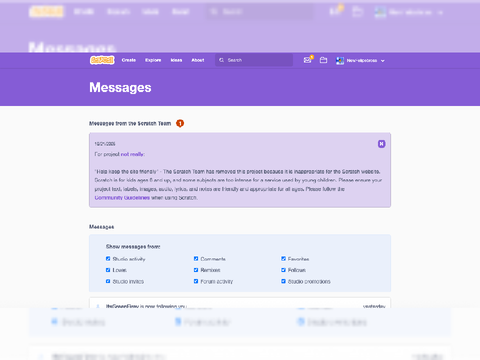Screen dimensions: 480x360
Task: Uncheck the Studio promotions filter
Action: coord(283,281)
